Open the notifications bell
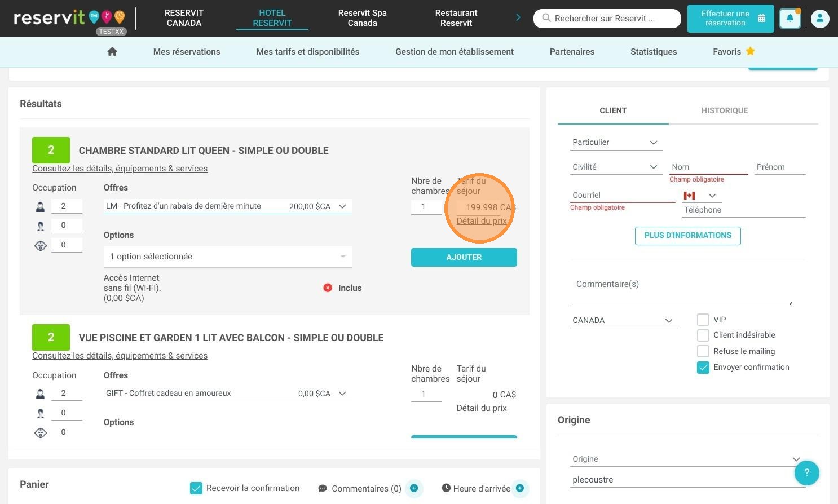The height and width of the screenshot is (504, 838). click(790, 19)
